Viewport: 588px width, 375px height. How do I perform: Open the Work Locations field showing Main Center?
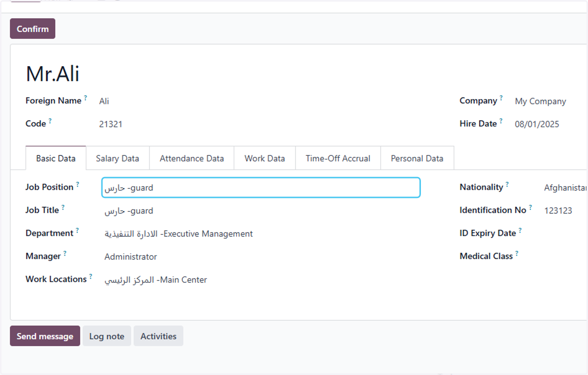point(156,280)
